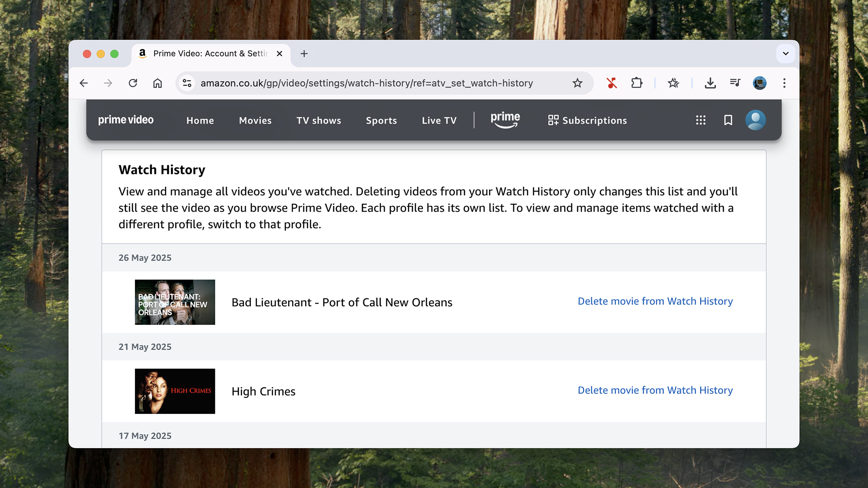Expand the tab search dropdown arrow
Screen dimensions: 868x488
coord(785,54)
